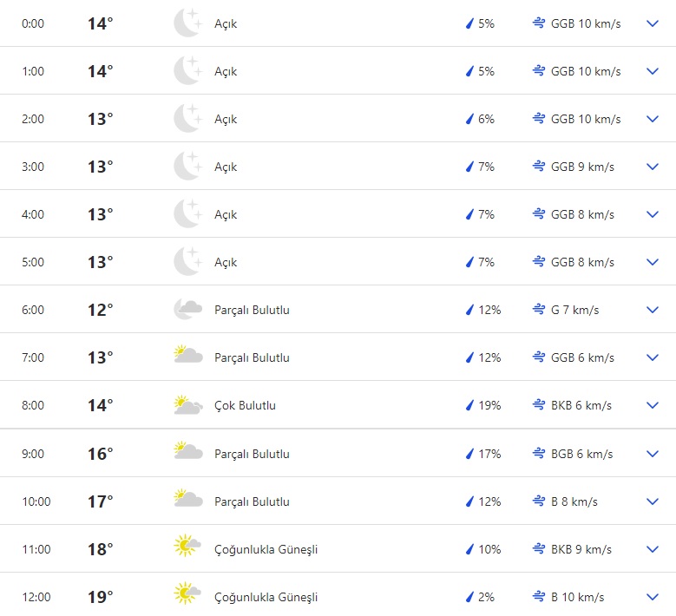Click the 17% precipitation value
The height and width of the screenshot is (616, 676).
tap(489, 454)
